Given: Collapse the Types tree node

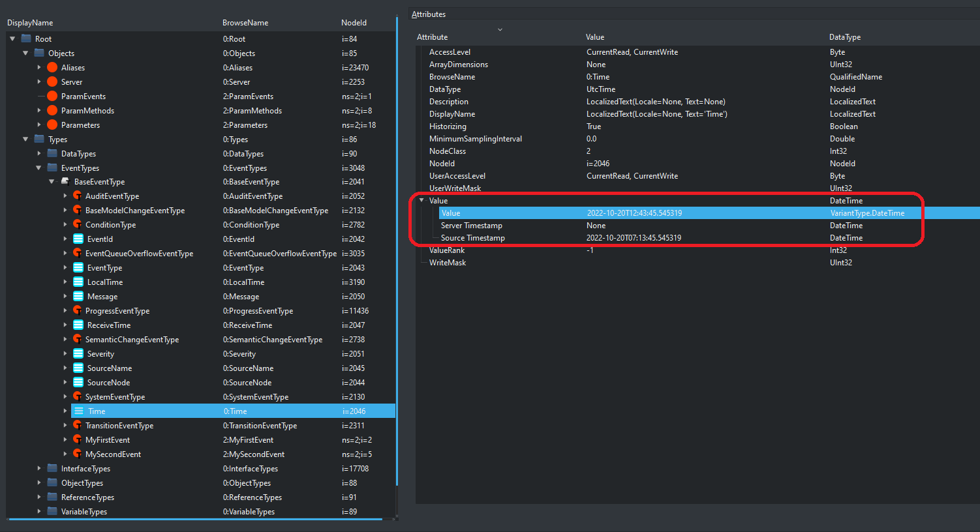Looking at the screenshot, I should [x=25, y=140].
